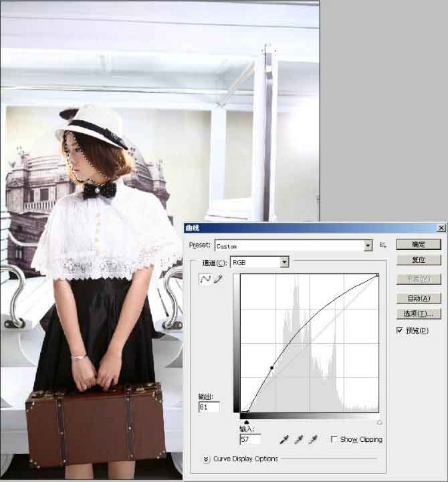Click the 自动(A) auto button
Viewport: 448px width, 482px height.
coord(419,298)
